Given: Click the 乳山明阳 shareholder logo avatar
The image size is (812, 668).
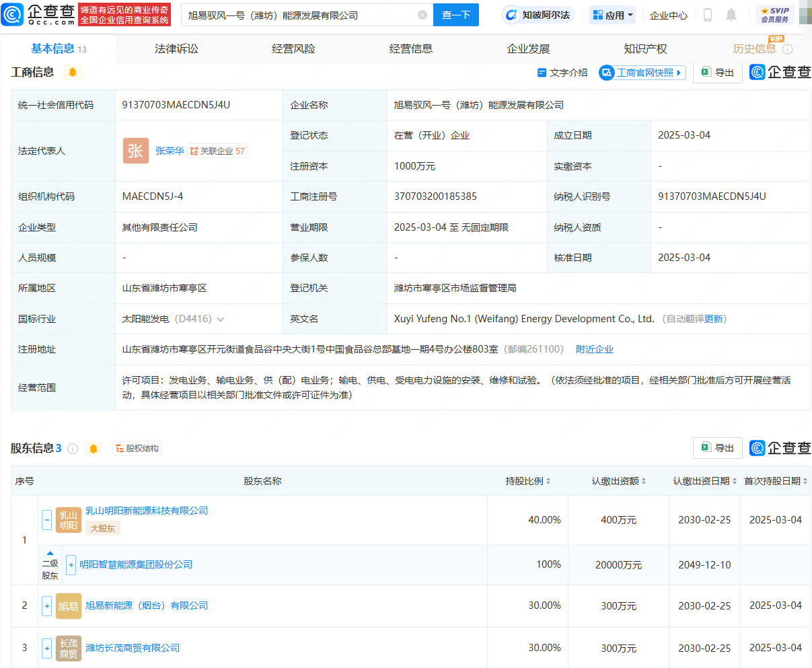Looking at the screenshot, I should pyautogui.click(x=69, y=520).
